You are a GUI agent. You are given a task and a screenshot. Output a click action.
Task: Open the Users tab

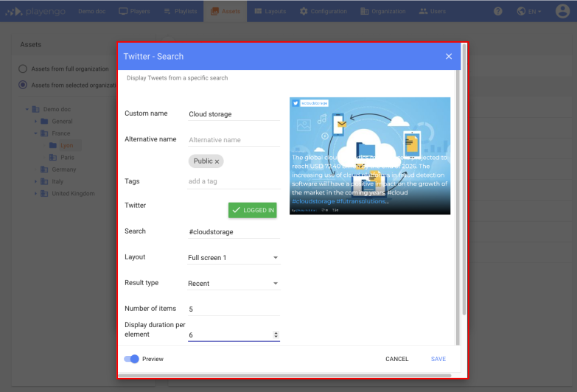coord(433,11)
